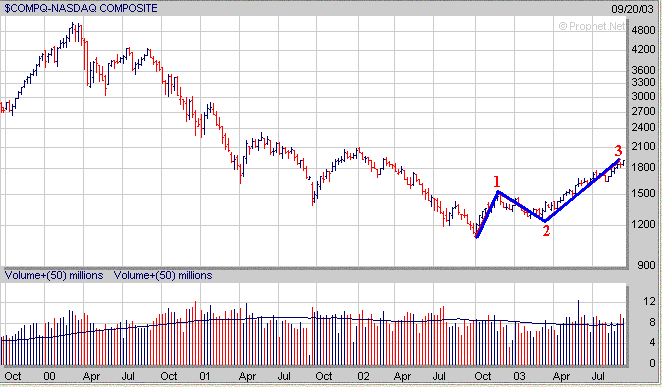Viewport: 662px width, 387px height.
Task: Select the Apr label right after 03
Action: [x=561, y=376]
